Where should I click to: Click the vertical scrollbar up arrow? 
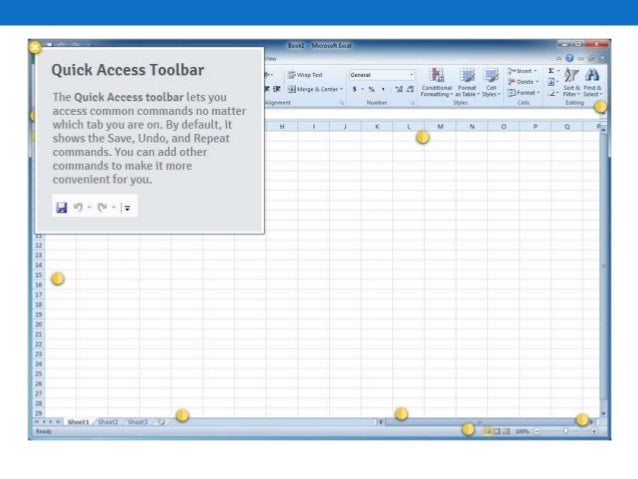tap(603, 129)
